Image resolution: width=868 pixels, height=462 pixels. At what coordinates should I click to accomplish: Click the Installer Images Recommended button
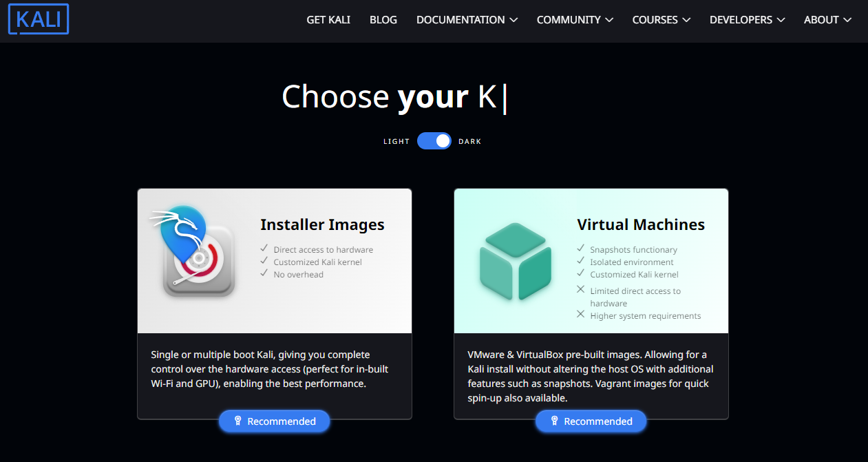pyautogui.click(x=275, y=421)
